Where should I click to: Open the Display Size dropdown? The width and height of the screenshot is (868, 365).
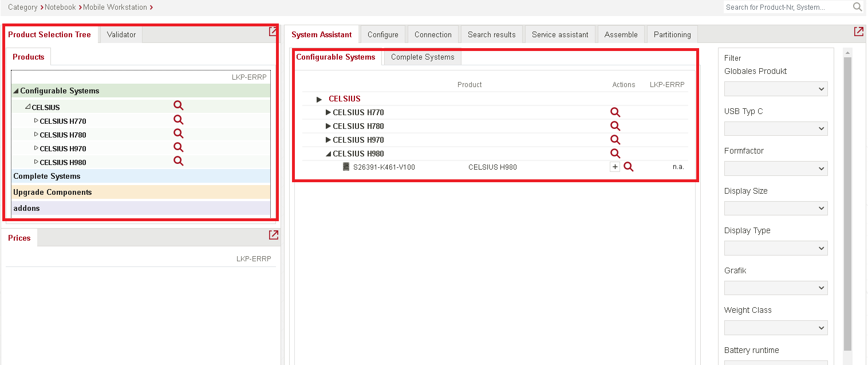coord(776,208)
